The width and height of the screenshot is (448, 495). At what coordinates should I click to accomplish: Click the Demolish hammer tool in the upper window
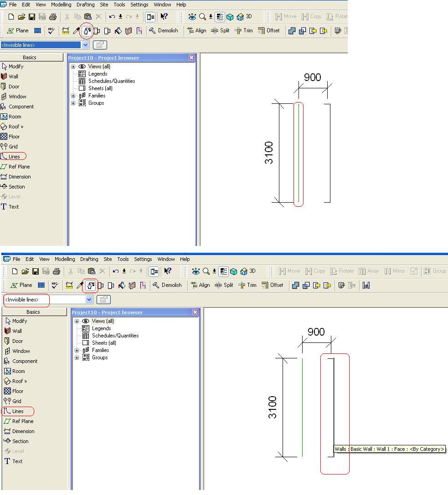[163, 31]
